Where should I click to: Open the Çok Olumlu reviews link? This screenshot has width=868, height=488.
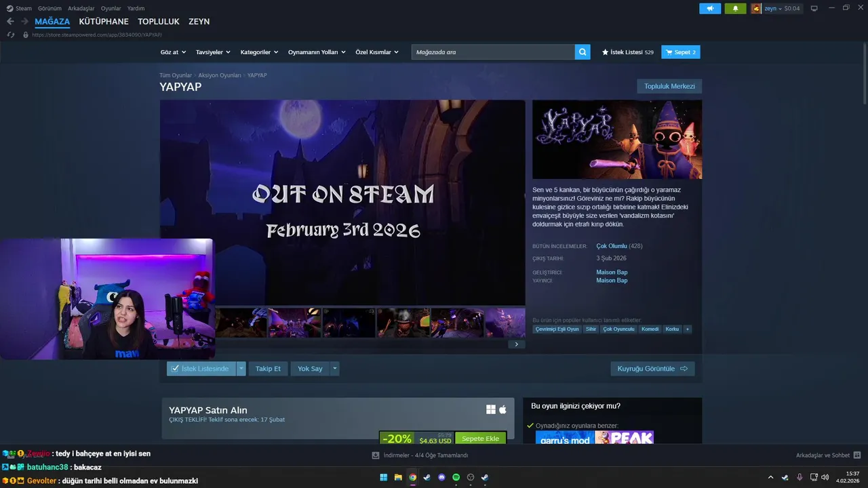[x=612, y=246]
